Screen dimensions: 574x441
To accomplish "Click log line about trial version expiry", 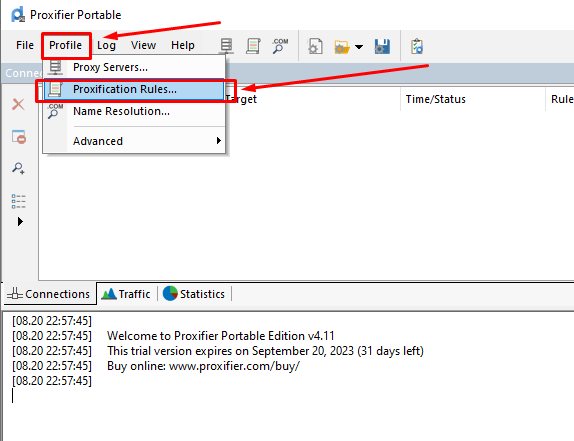I will [265, 351].
